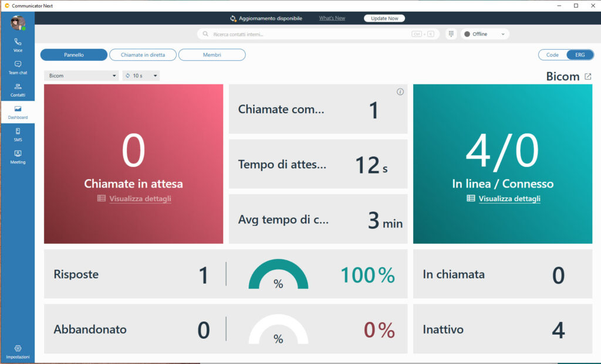Click the 'Risposte' label
Image resolution: width=601 pixels, height=364 pixels.
point(76,274)
